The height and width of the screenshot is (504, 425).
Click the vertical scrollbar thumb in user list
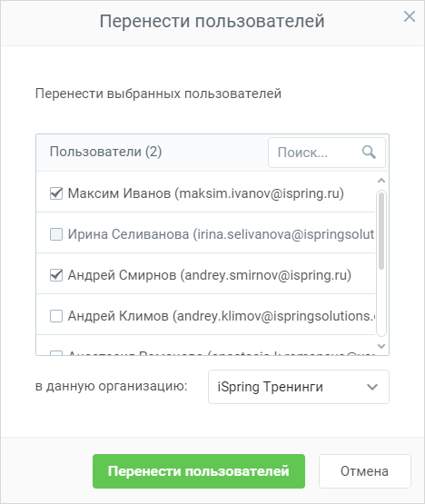pos(381,231)
